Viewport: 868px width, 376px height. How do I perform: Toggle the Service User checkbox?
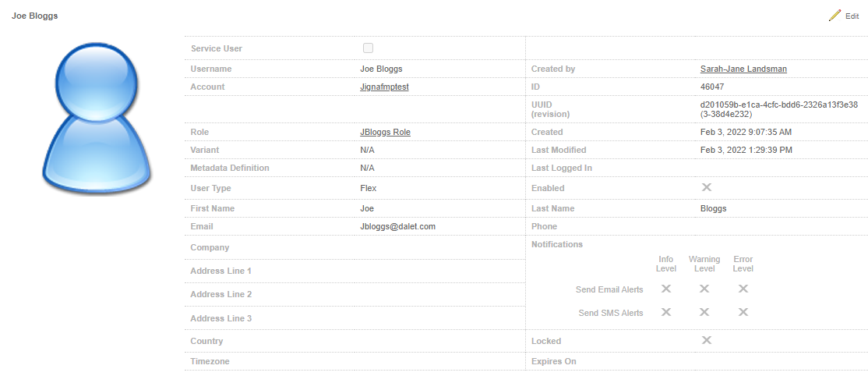[x=368, y=48]
